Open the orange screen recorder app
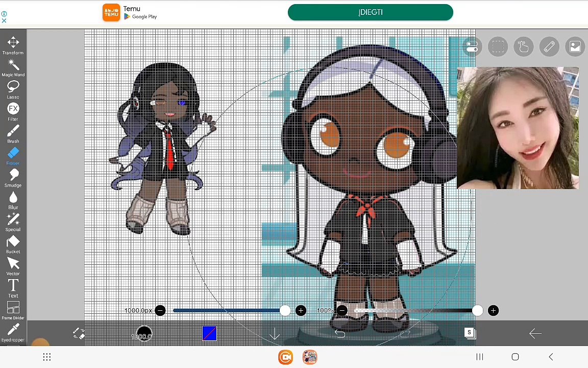588x368 pixels. pyautogui.click(x=285, y=357)
